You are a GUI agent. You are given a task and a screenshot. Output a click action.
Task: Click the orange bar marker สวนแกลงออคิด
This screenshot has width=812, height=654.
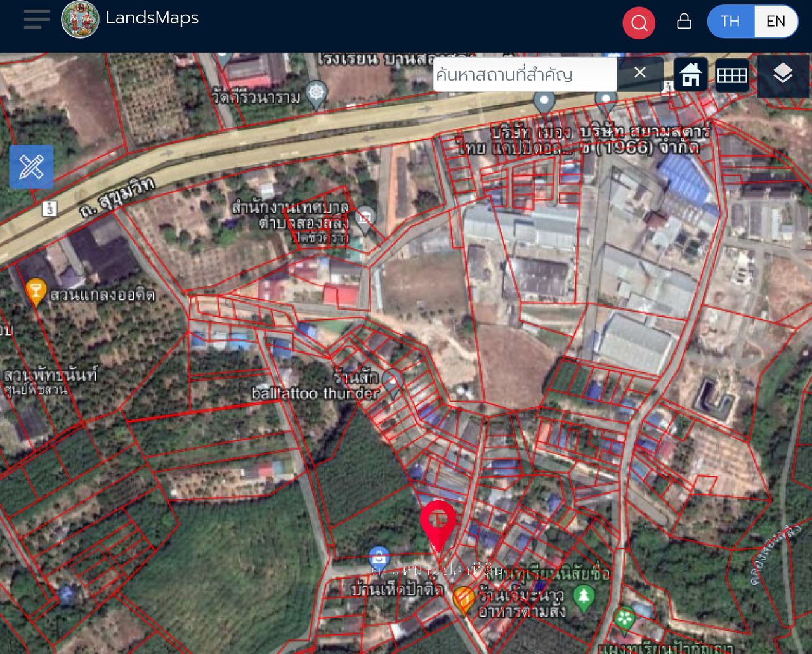(36, 291)
